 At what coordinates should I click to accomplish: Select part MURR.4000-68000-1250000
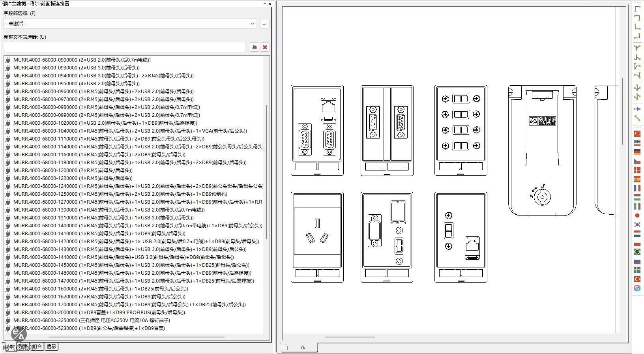click(x=120, y=194)
